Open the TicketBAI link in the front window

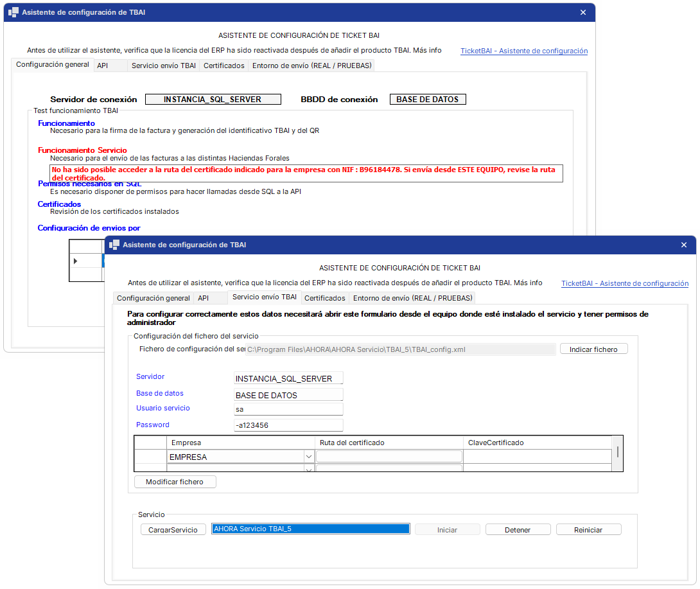pyautogui.click(x=625, y=283)
